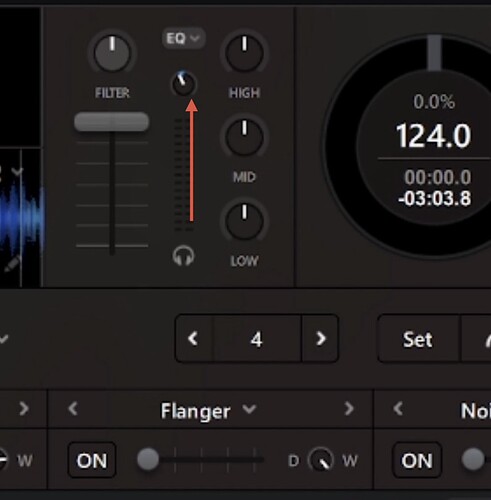Click the FILTER knob

112,53
